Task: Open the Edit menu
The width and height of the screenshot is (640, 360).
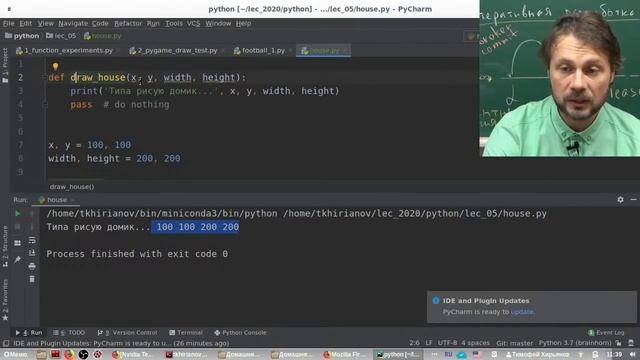Action: [25, 23]
